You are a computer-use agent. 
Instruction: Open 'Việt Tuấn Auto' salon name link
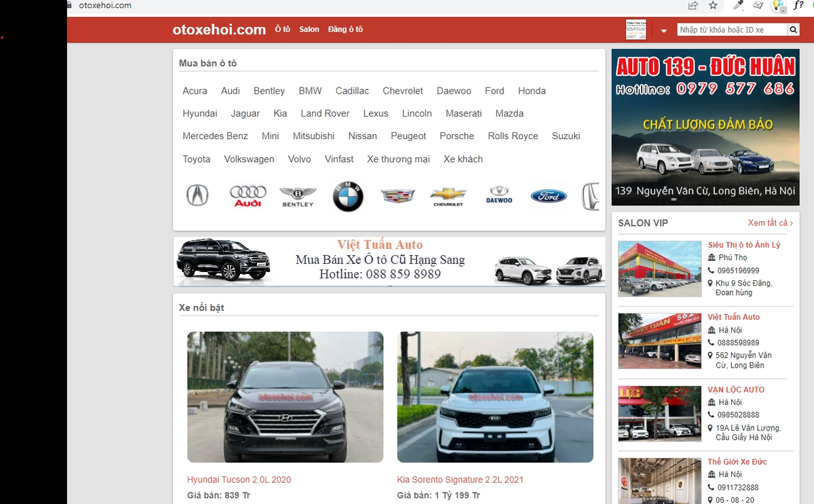coord(734,317)
